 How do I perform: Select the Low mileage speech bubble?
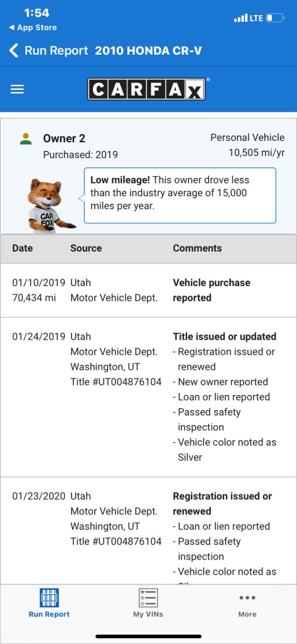coord(180,196)
